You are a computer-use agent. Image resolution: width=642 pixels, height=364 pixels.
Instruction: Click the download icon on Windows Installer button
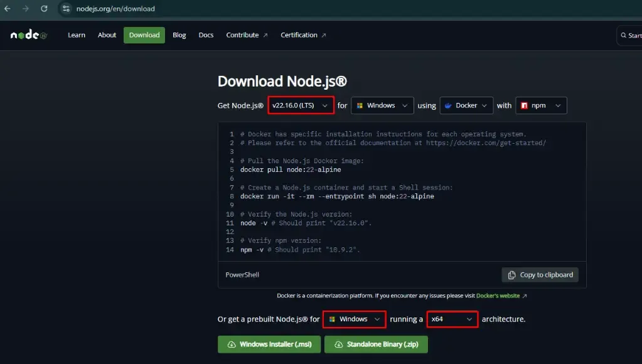click(232, 345)
